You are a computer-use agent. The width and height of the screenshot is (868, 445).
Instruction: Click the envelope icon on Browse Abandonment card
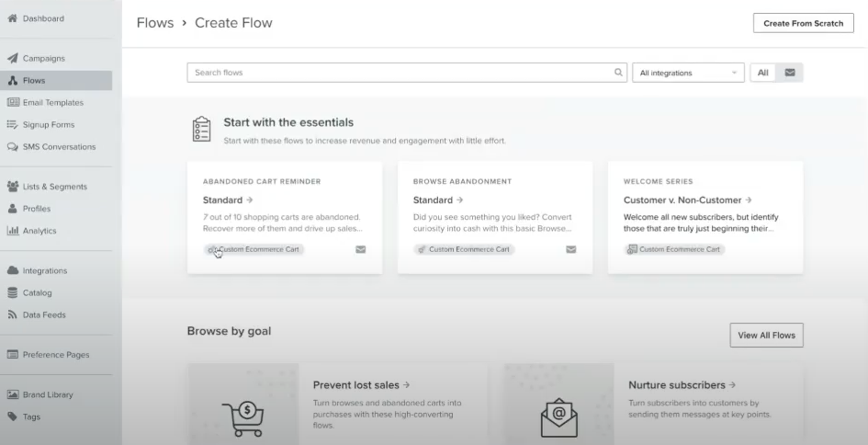pyautogui.click(x=571, y=249)
